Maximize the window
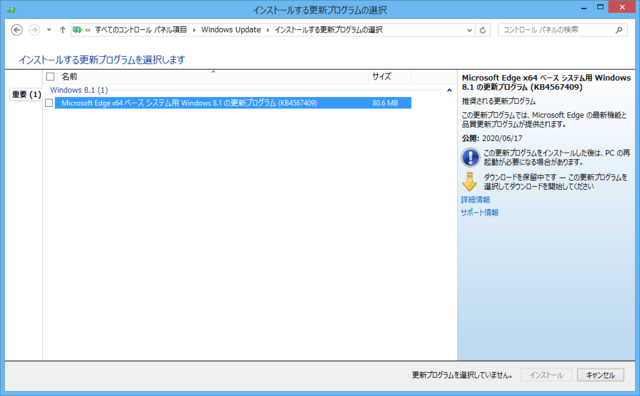The image size is (640, 396). coord(600,7)
